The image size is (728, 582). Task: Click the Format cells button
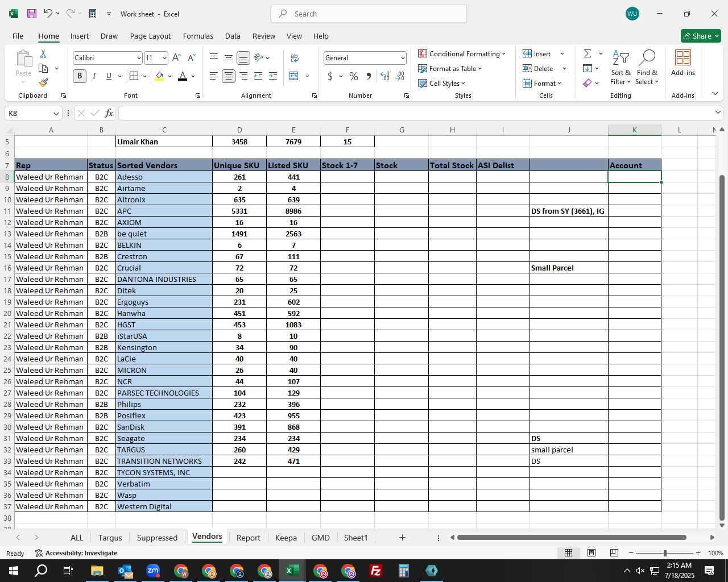pos(542,83)
